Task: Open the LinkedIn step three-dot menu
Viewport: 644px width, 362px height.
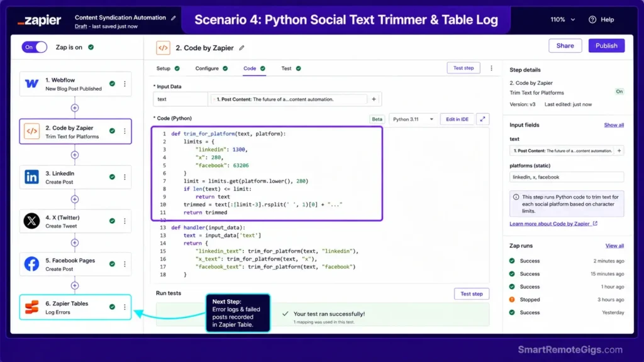Action: 125,177
